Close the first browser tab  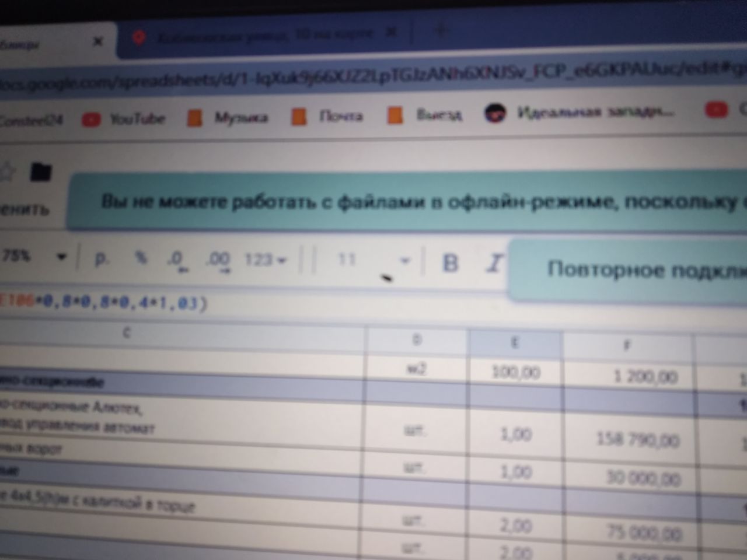tap(98, 41)
